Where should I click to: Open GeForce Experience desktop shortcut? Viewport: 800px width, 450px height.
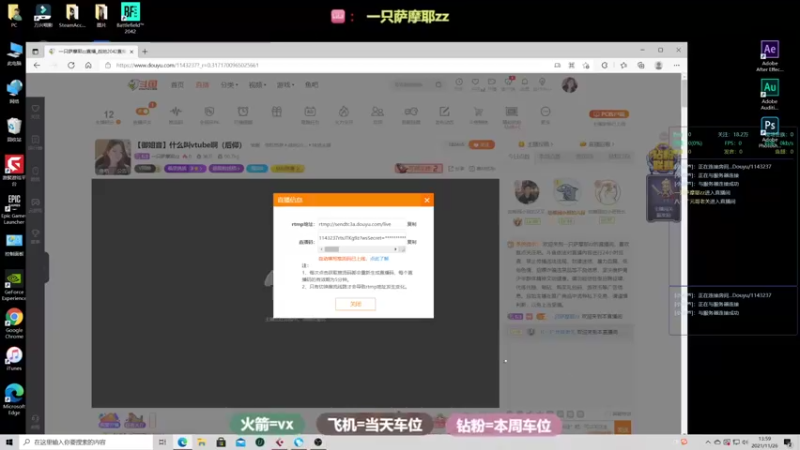[x=14, y=286]
